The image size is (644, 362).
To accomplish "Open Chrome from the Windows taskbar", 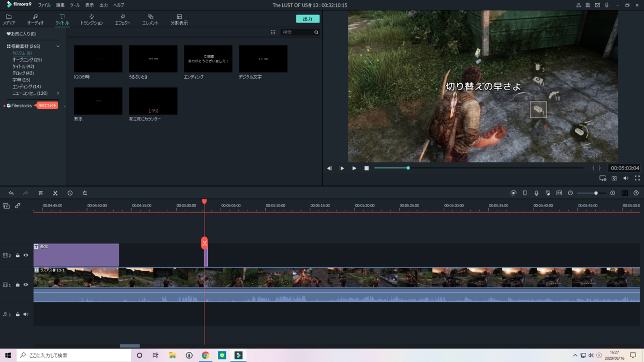I will (x=206, y=355).
